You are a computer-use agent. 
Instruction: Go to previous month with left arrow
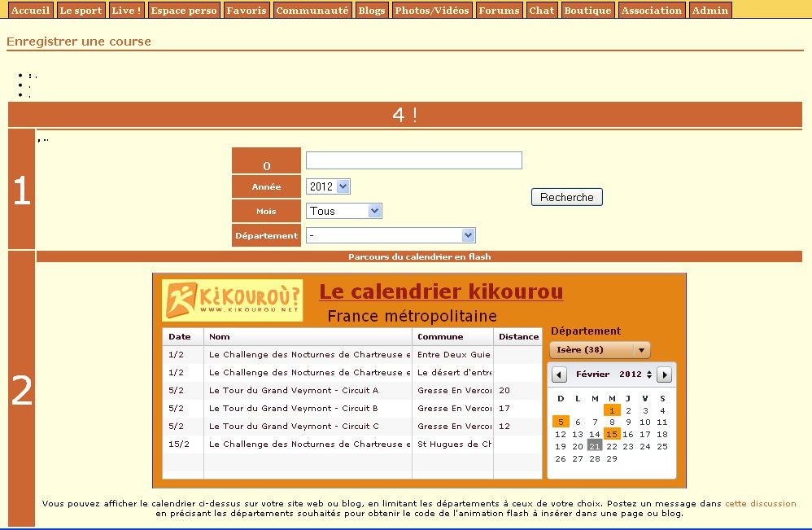(x=558, y=374)
